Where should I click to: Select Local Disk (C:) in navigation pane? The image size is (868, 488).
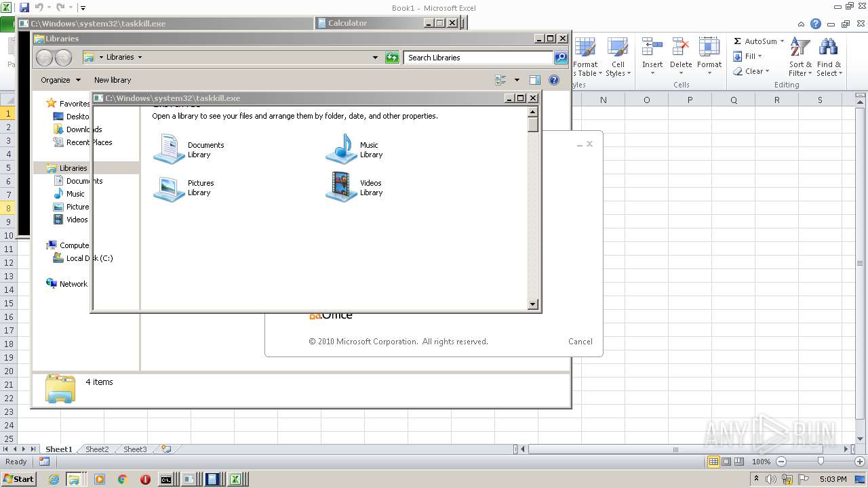tap(83, 258)
